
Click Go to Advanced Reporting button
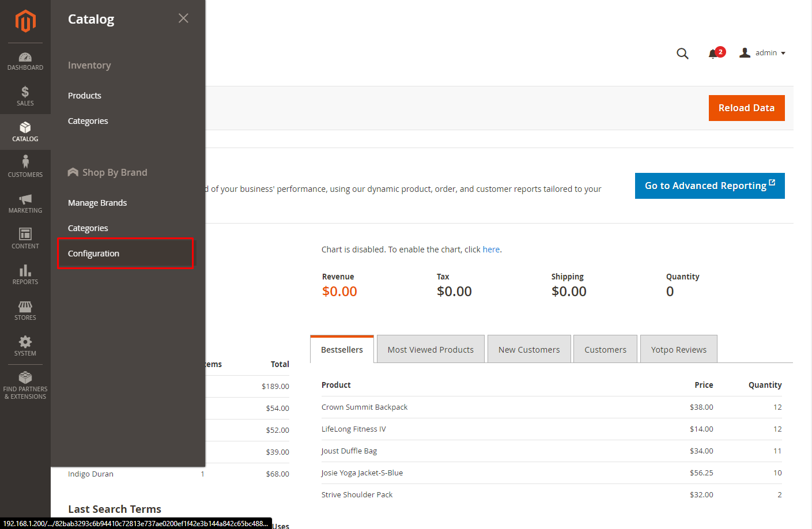[x=709, y=186]
